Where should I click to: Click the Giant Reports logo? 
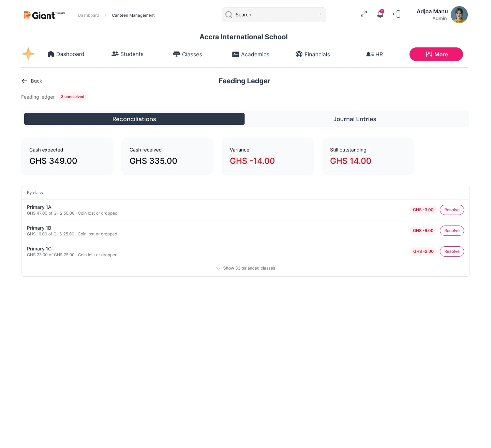coord(44,15)
